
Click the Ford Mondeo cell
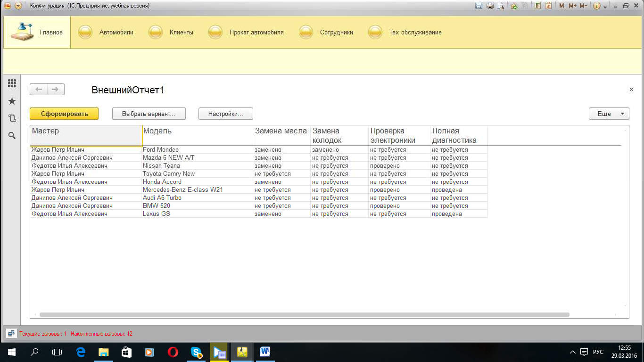pos(198,150)
